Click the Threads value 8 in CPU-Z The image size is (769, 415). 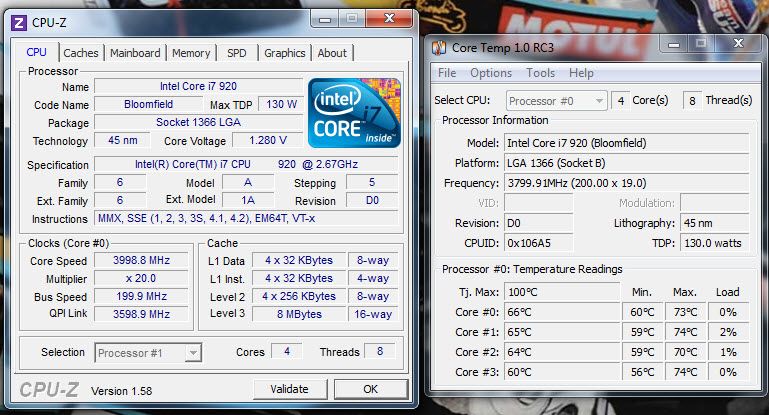click(x=380, y=351)
